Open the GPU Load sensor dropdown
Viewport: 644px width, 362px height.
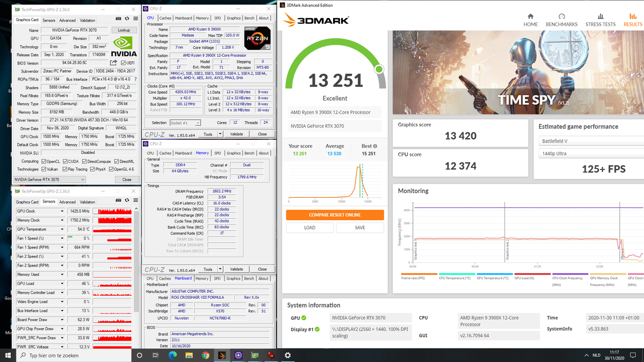[x=62, y=284]
